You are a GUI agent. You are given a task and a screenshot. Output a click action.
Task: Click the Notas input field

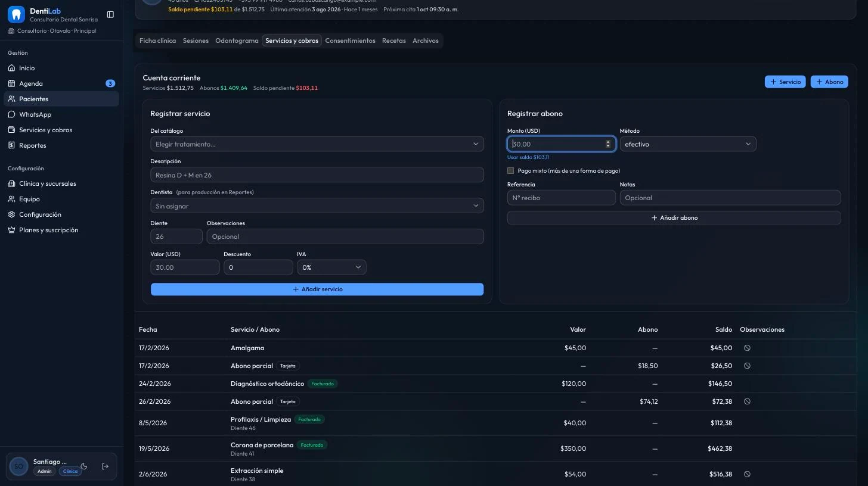click(x=730, y=198)
